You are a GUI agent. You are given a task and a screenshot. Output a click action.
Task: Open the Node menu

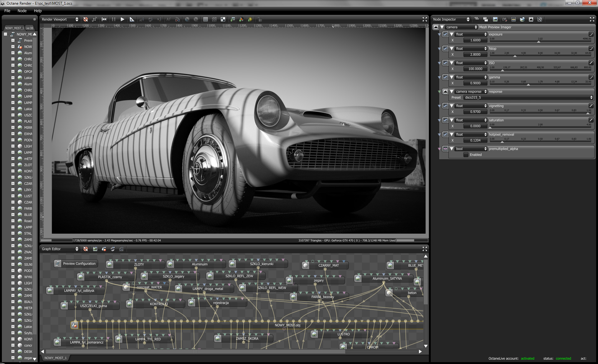click(x=22, y=11)
